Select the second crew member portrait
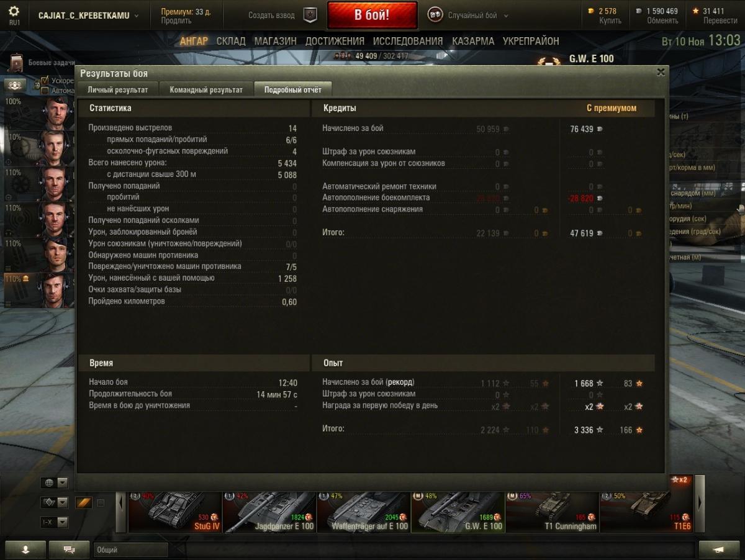745x560 pixels. (57, 148)
